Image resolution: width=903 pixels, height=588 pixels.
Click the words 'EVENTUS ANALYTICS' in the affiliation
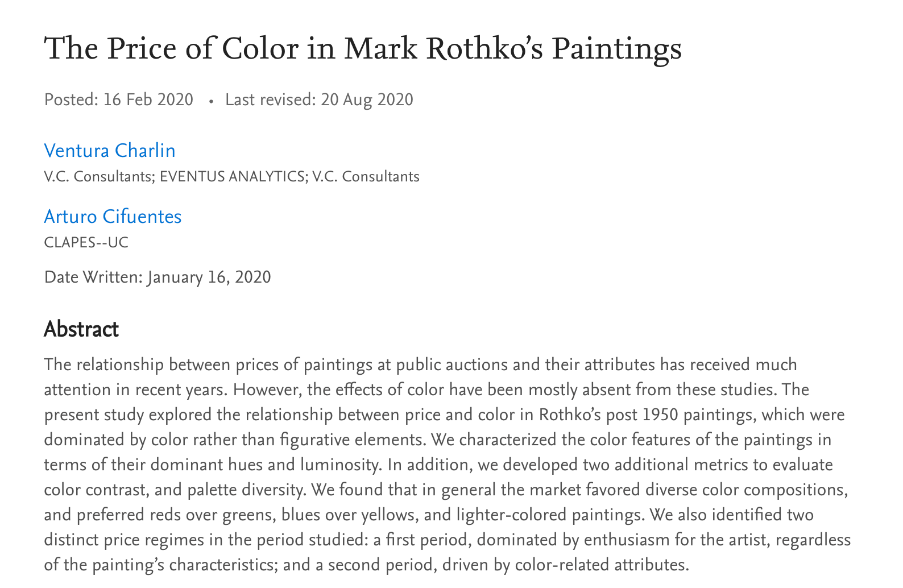[x=232, y=177]
